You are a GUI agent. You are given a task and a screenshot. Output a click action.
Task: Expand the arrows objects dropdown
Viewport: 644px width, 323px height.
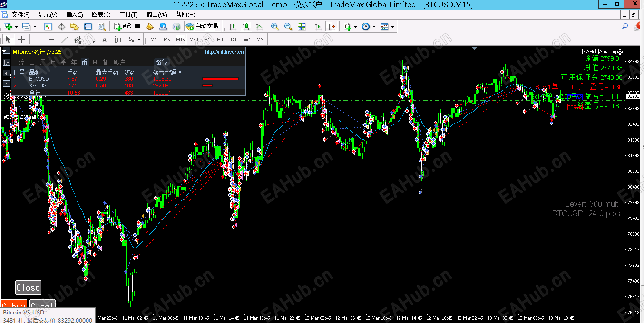[139, 40]
